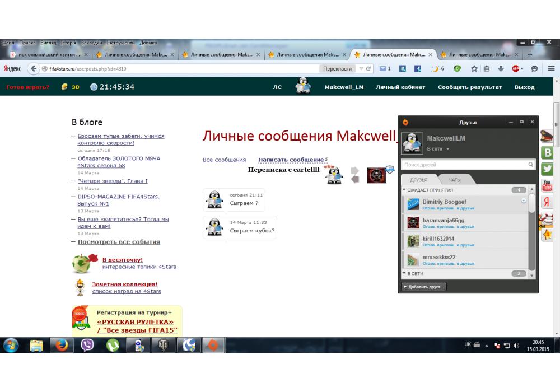Viewport: 560px width, 392px height.
Task: Open the moon weather toolbar icon
Action: (435, 68)
